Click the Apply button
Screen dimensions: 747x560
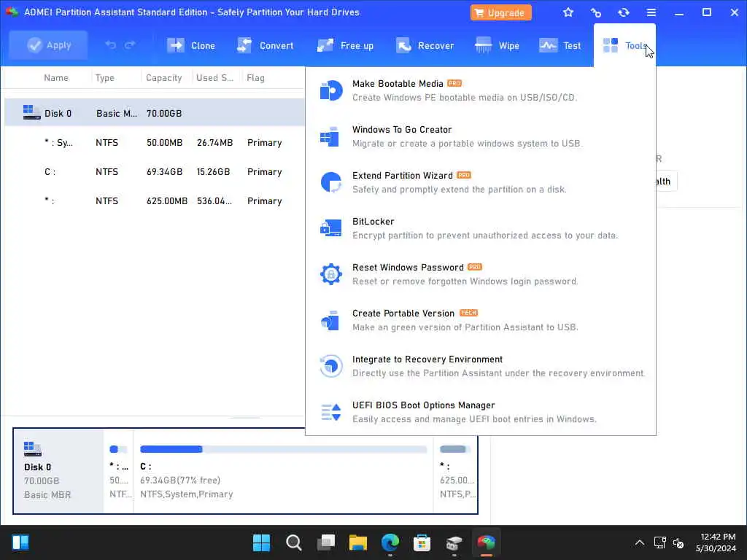(x=48, y=45)
